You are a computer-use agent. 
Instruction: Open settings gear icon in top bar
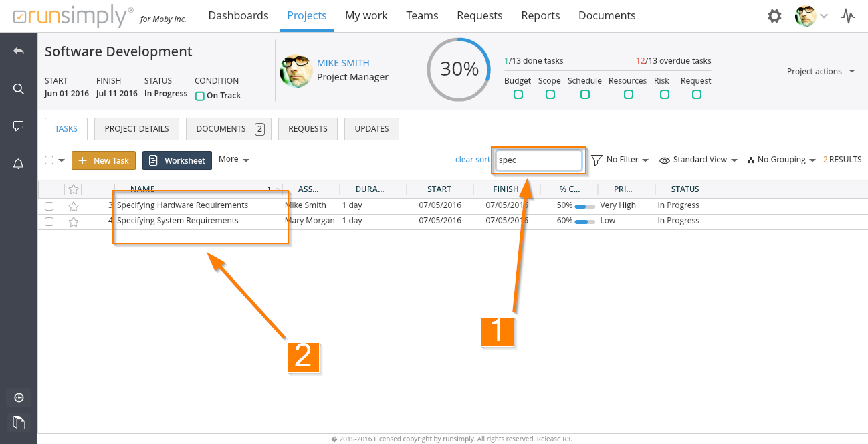[774, 16]
